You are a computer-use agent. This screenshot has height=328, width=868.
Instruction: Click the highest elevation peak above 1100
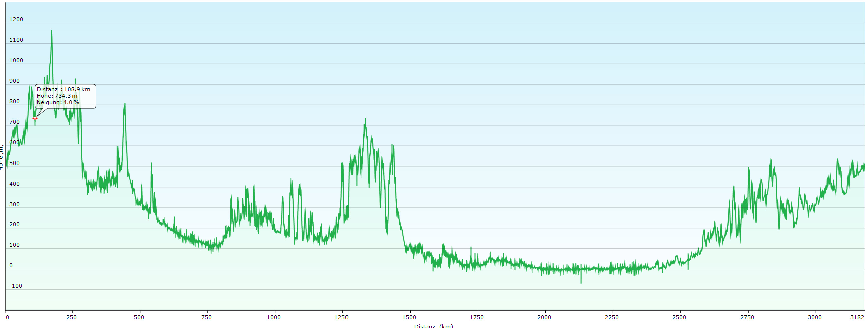click(51, 31)
